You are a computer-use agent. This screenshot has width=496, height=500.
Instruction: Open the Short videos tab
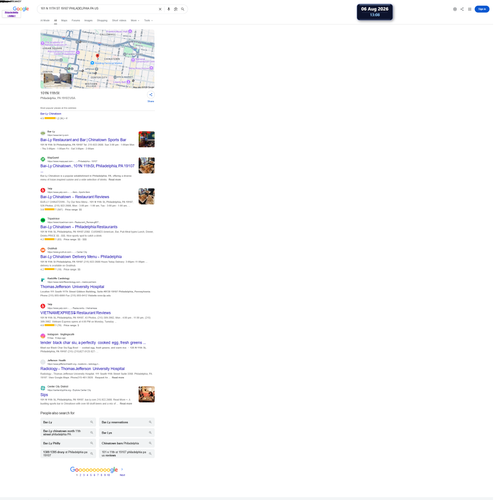coord(119,20)
